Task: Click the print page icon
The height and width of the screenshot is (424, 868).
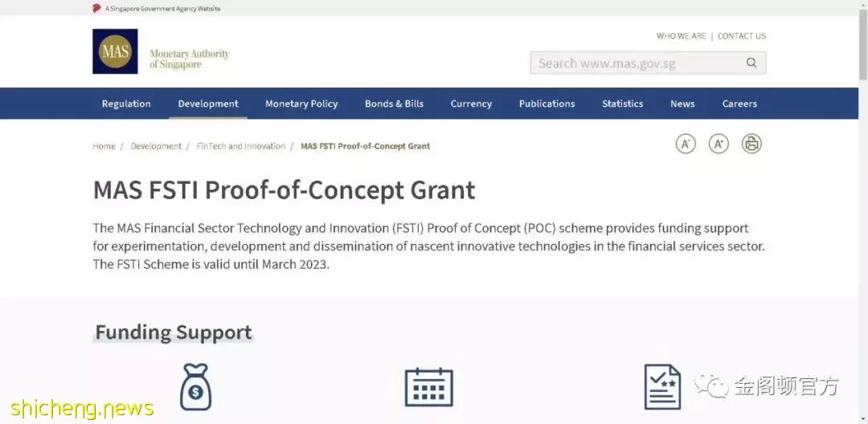Action: pyautogui.click(x=751, y=144)
